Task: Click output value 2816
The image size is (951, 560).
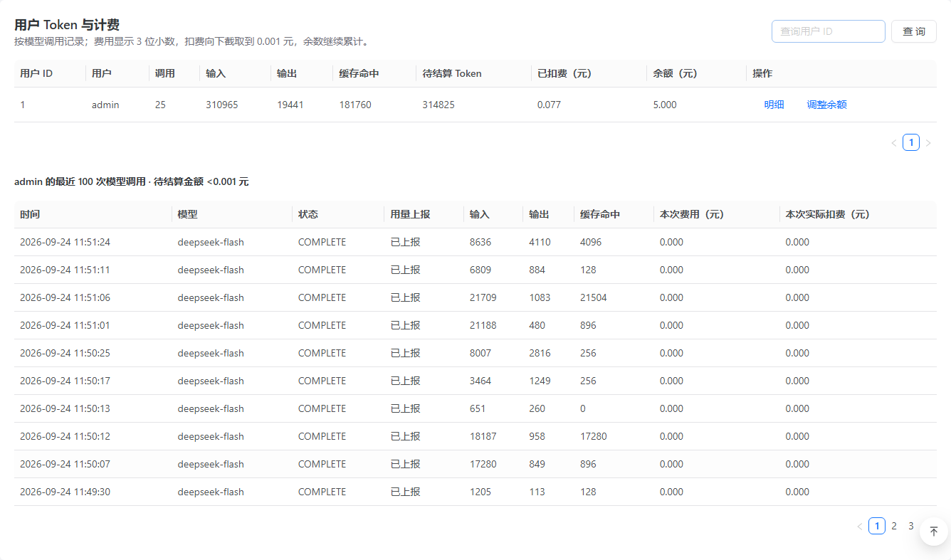Action: (x=540, y=353)
